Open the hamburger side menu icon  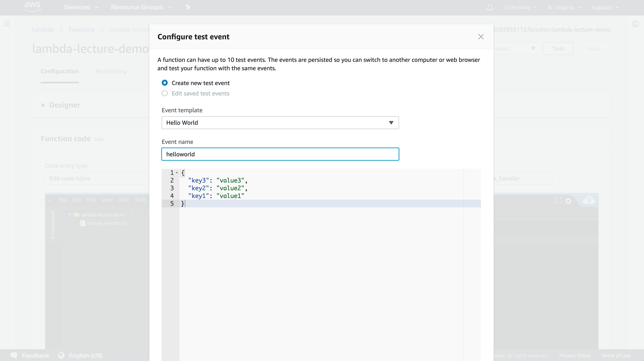coord(7,24)
